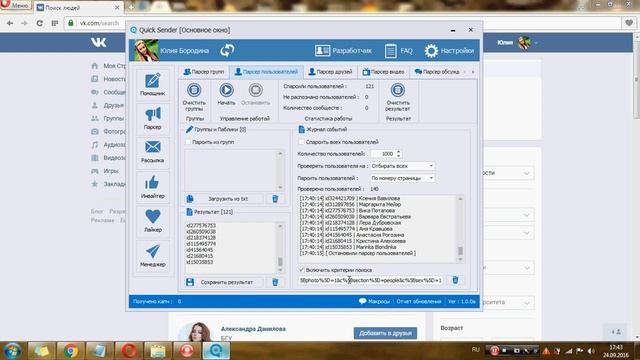Open the Помощник sidebar section
The image size is (640, 360).
[x=152, y=84]
